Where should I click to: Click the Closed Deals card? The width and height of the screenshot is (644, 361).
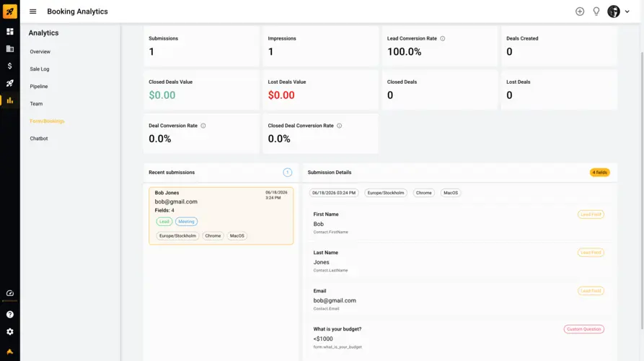(x=440, y=90)
